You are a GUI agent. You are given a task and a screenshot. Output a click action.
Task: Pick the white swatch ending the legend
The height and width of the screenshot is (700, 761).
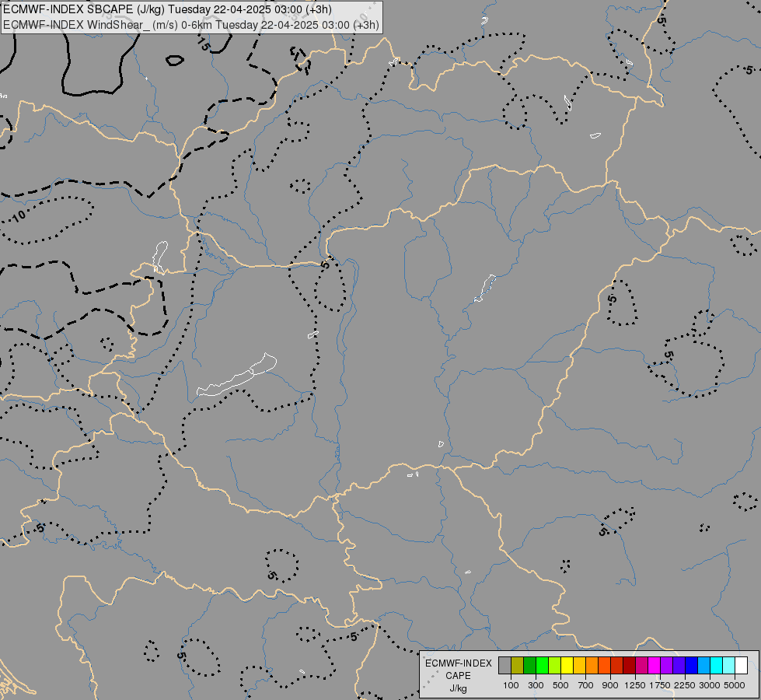coord(741,665)
